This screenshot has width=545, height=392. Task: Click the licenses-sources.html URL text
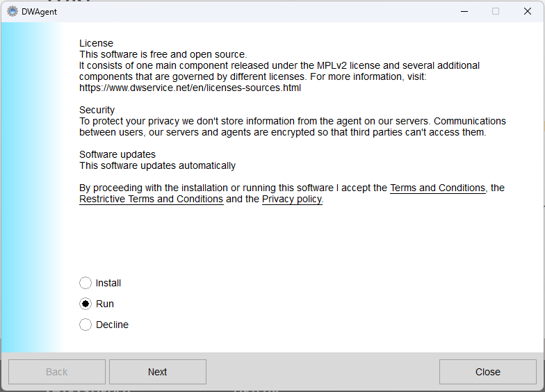point(190,88)
